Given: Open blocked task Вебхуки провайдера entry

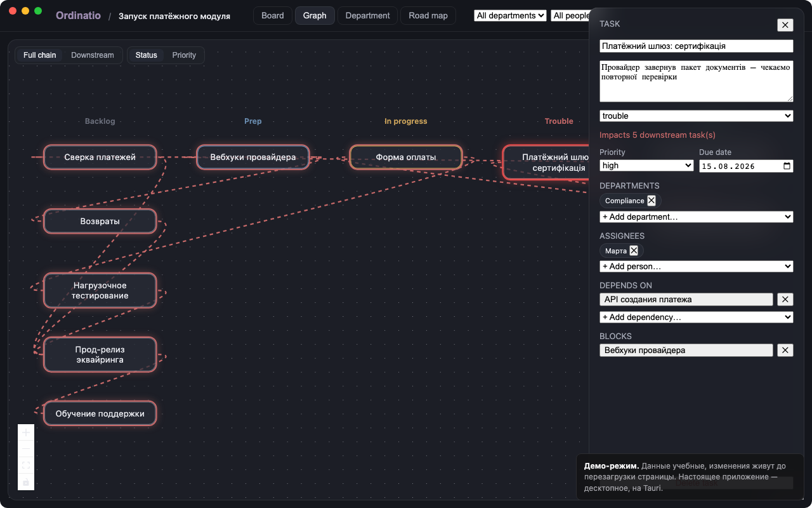Looking at the screenshot, I should (686, 350).
